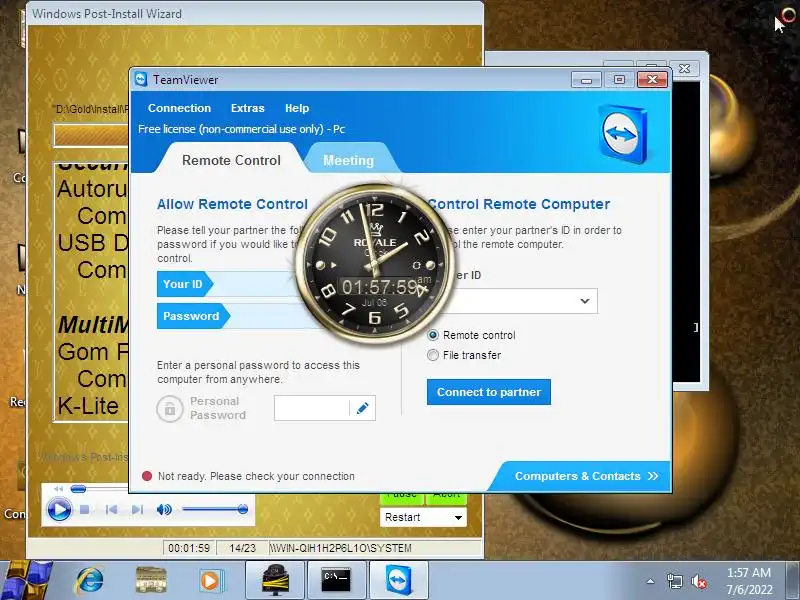Click Next track in wizard media player
The image size is (800, 600).
tap(137, 509)
